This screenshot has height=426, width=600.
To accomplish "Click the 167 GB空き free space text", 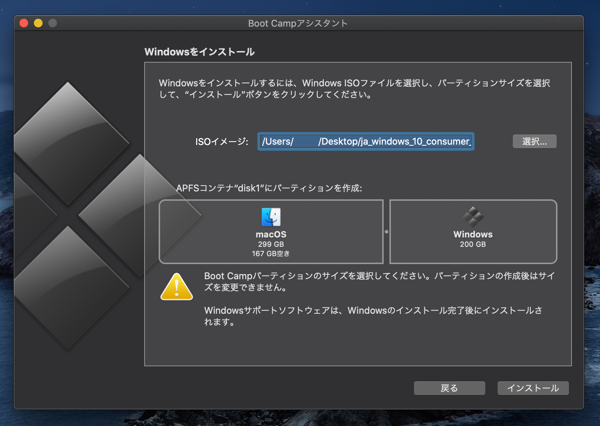I will [x=271, y=253].
